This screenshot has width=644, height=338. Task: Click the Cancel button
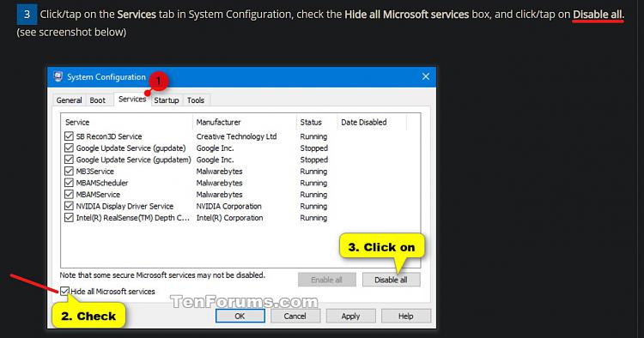(x=295, y=316)
